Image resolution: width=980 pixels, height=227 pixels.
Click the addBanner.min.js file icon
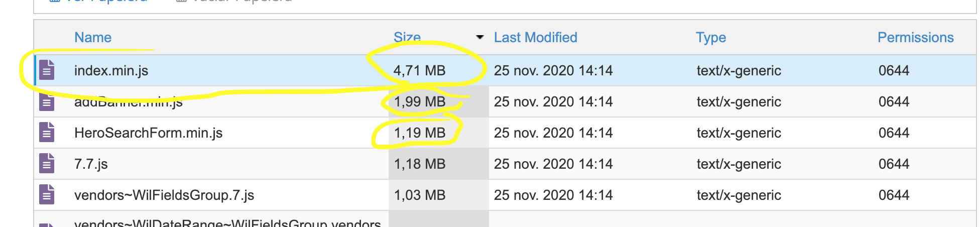[x=47, y=102]
